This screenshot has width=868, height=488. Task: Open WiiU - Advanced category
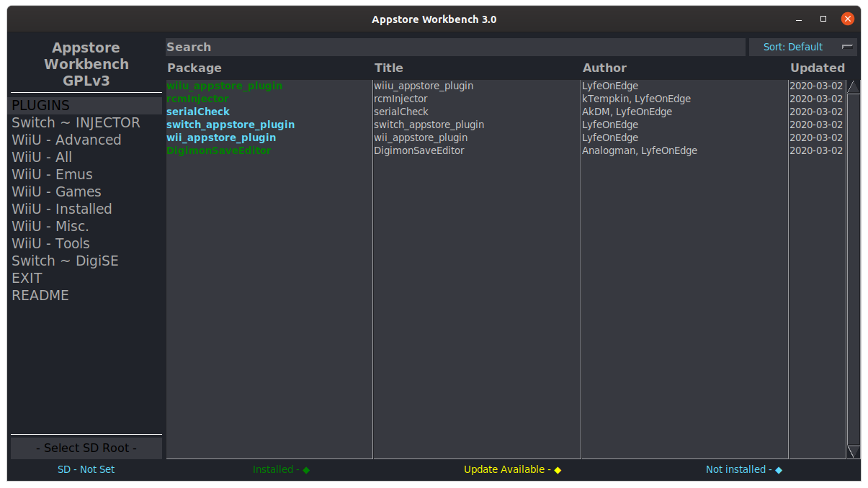pos(86,140)
